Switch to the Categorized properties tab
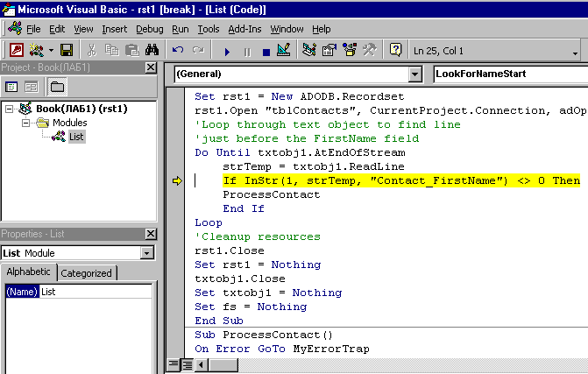 (x=86, y=272)
